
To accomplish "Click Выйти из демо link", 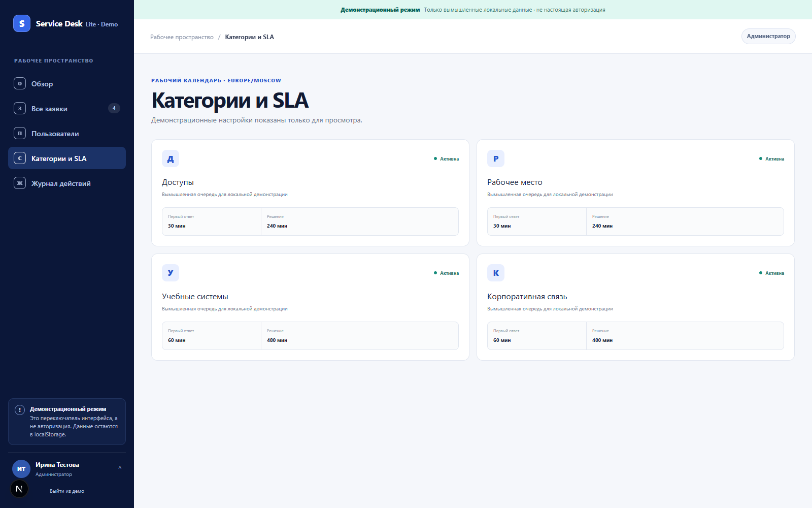I will pyautogui.click(x=67, y=491).
